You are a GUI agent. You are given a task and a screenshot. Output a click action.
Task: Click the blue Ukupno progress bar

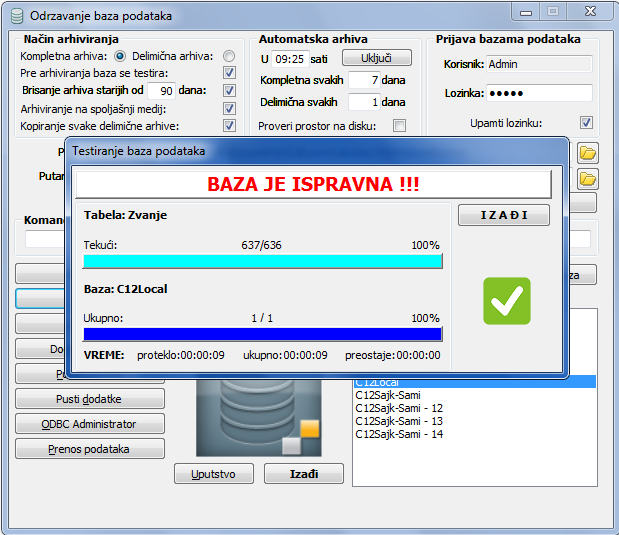point(262,334)
